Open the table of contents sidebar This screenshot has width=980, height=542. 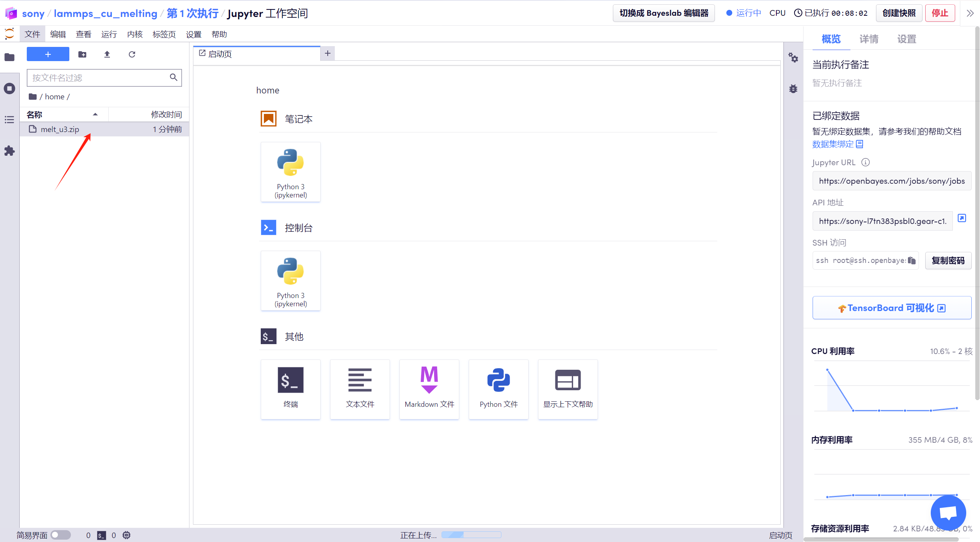pos(9,120)
